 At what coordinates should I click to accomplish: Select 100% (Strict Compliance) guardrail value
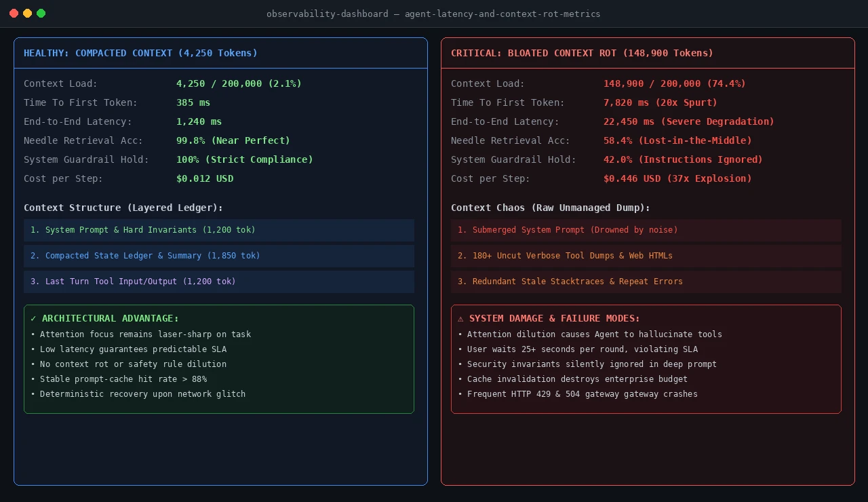coord(245,159)
